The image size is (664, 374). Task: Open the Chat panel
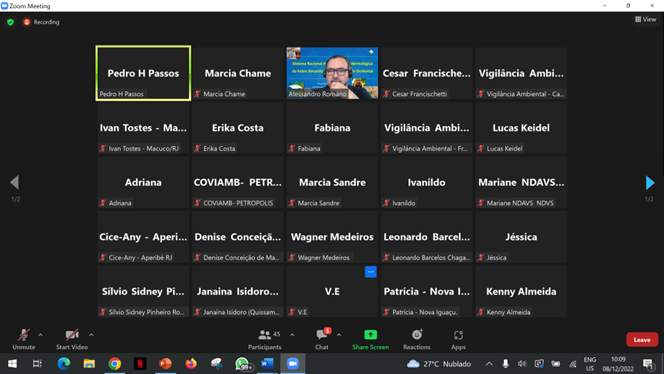(x=322, y=339)
